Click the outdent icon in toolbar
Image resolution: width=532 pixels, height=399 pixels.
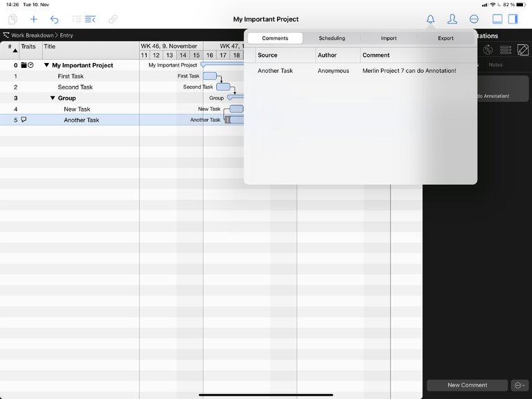click(x=76, y=19)
